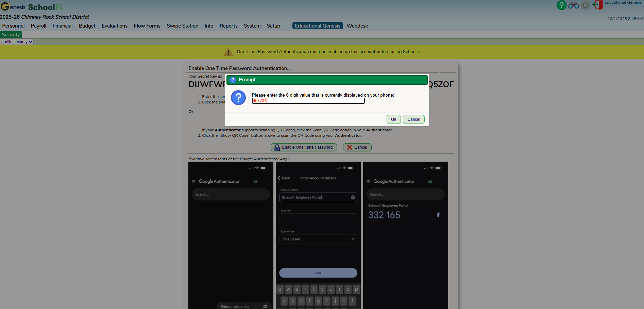Click the Enable One Time Password Authentication heading
This screenshot has height=309, width=644.
pyautogui.click(x=239, y=68)
